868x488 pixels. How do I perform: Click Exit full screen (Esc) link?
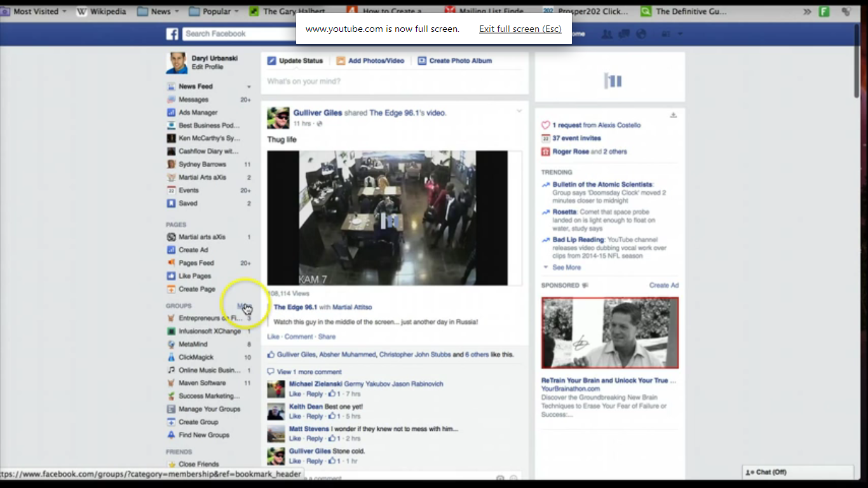520,29
